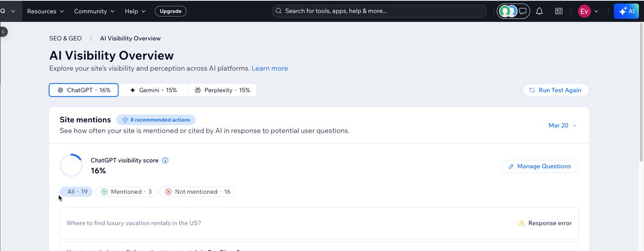Expand the collapsed sidebar arrow
644x251 pixels.
[x=3, y=32]
